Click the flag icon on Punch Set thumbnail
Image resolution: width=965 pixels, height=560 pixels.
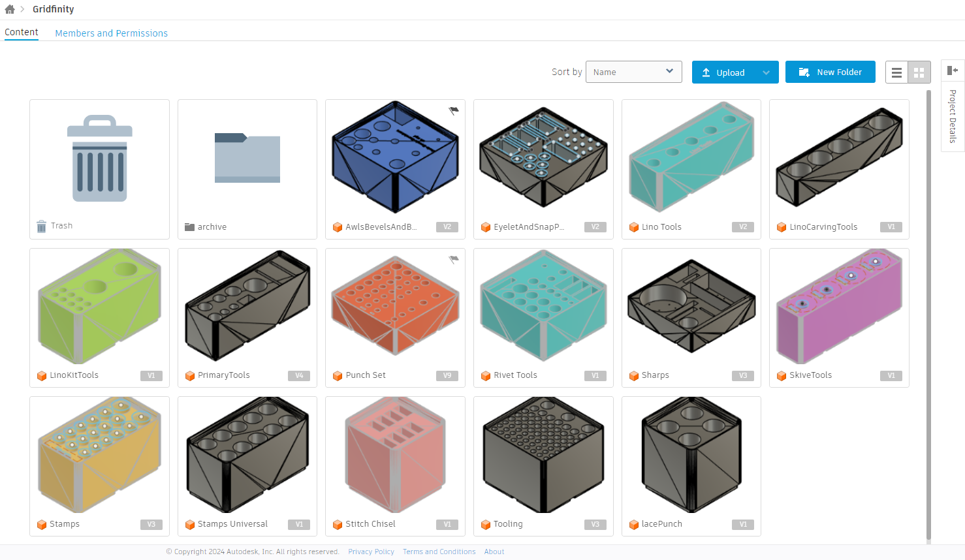click(452, 258)
